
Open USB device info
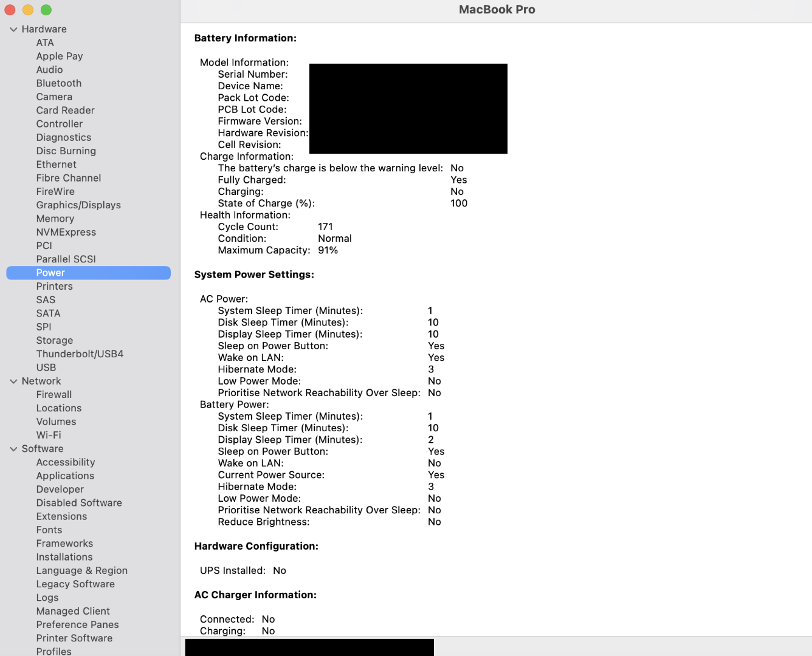click(46, 367)
